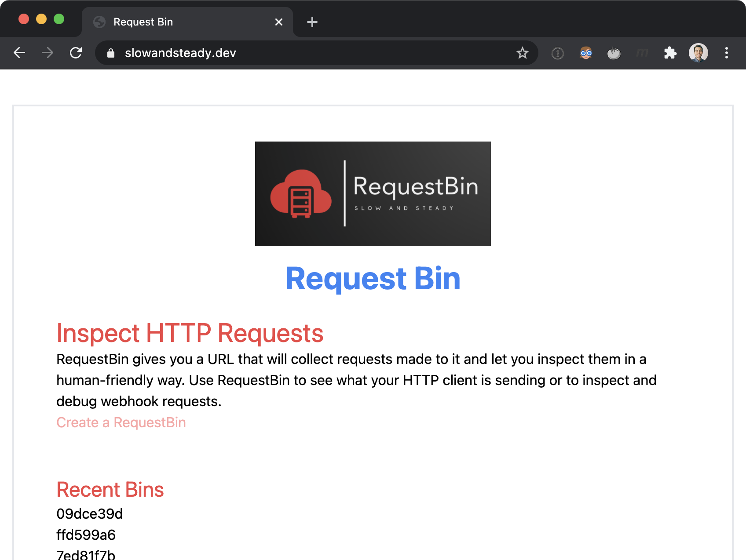Click the password manager extension icon
This screenshot has height=560, width=746.
557,53
